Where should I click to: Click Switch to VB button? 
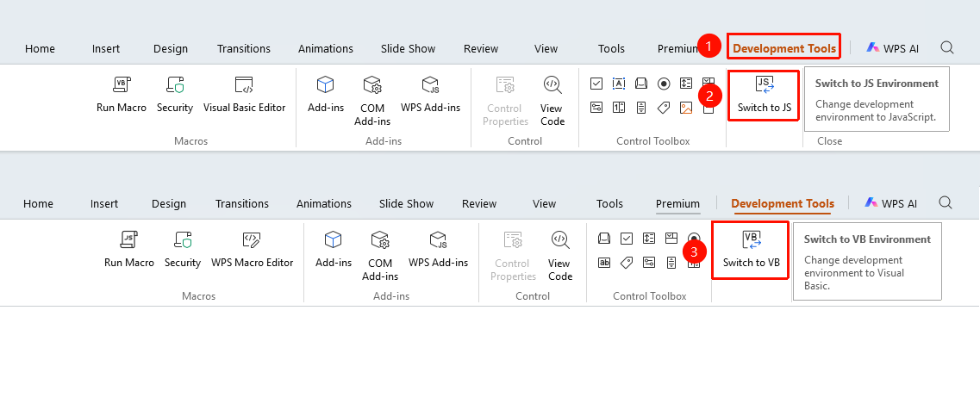[751, 251]
